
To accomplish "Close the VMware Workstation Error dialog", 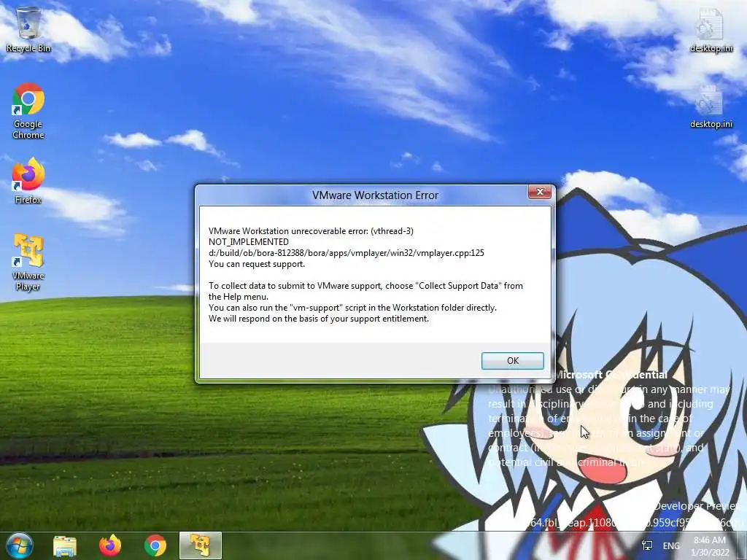I will click(x=540, y=192).
